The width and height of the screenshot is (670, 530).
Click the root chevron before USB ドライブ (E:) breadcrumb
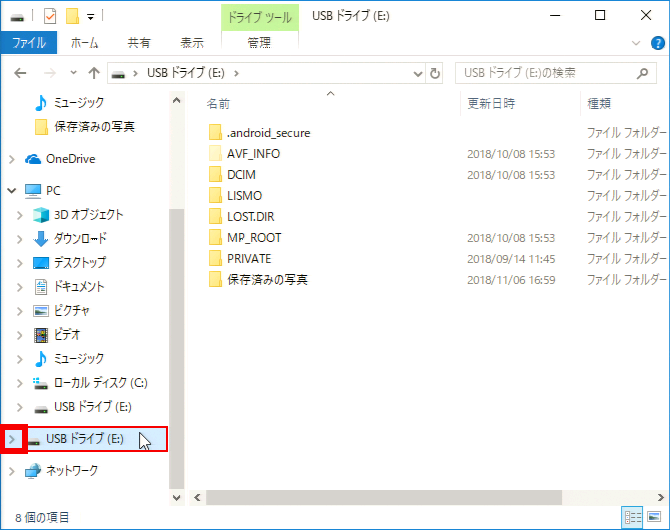(135, 74)
